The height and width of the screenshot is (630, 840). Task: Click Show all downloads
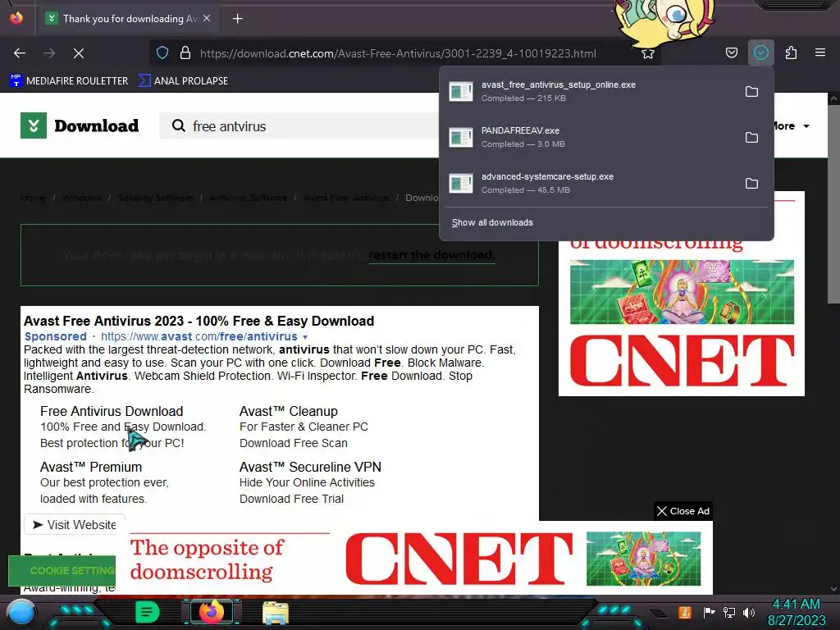point(492,222)
